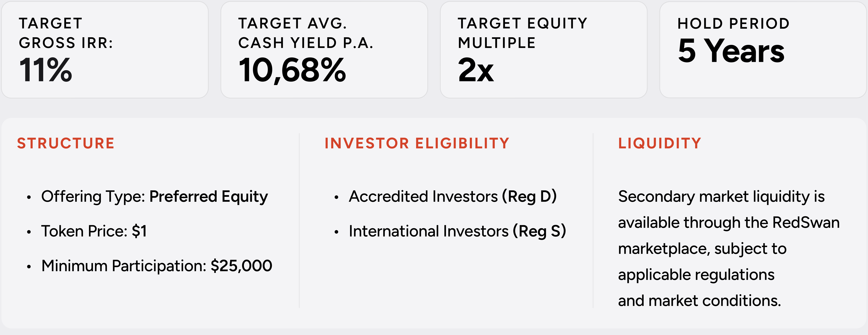Click the applicable regulations line

(696, 275)
